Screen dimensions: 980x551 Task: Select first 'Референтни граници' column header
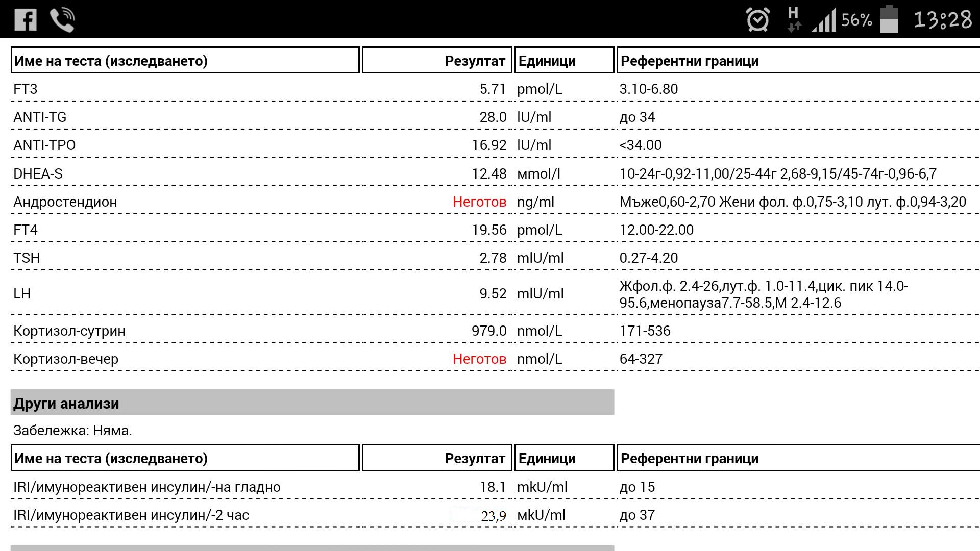click(x=798, y=61)
